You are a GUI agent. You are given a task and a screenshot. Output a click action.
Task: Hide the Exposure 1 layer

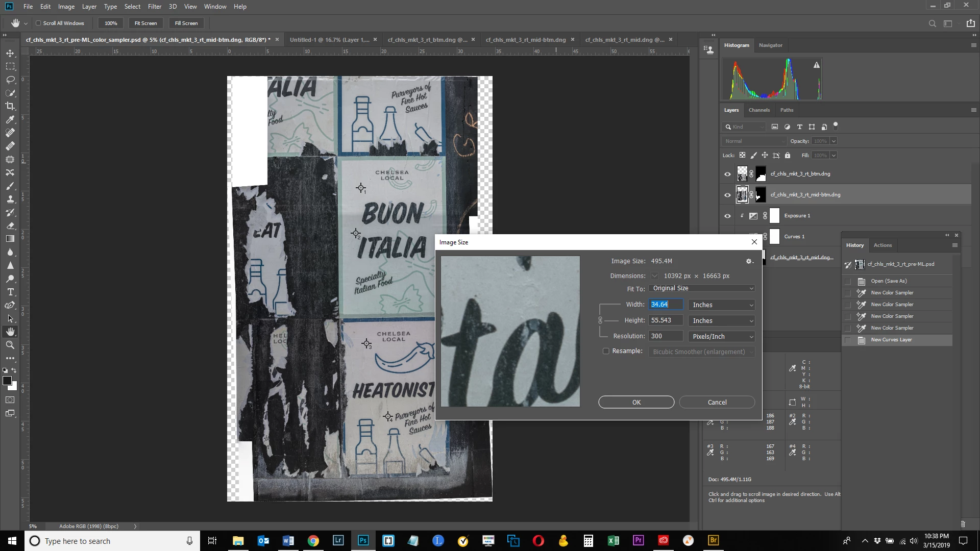pos(727,216)
